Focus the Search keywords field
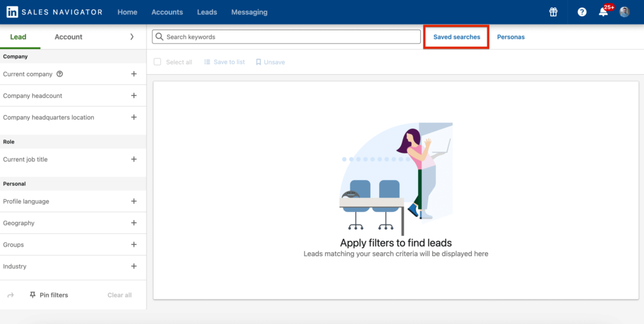644x324 pixels. (286, 36)
